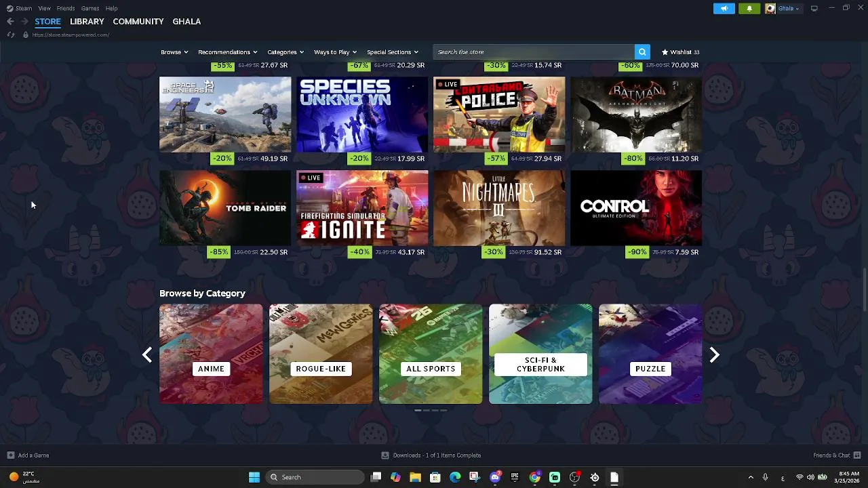Go forward with the Steam forward arrow
The image size is (868, 488).
pyautogui.click(x=24, y=22)
